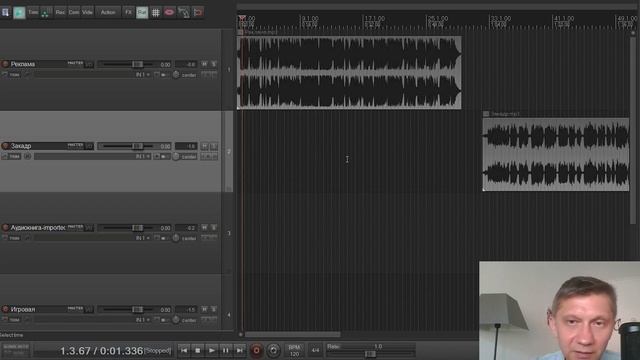Click the pan knob on Игровая track
640x360 pixels.
point(176,320)
